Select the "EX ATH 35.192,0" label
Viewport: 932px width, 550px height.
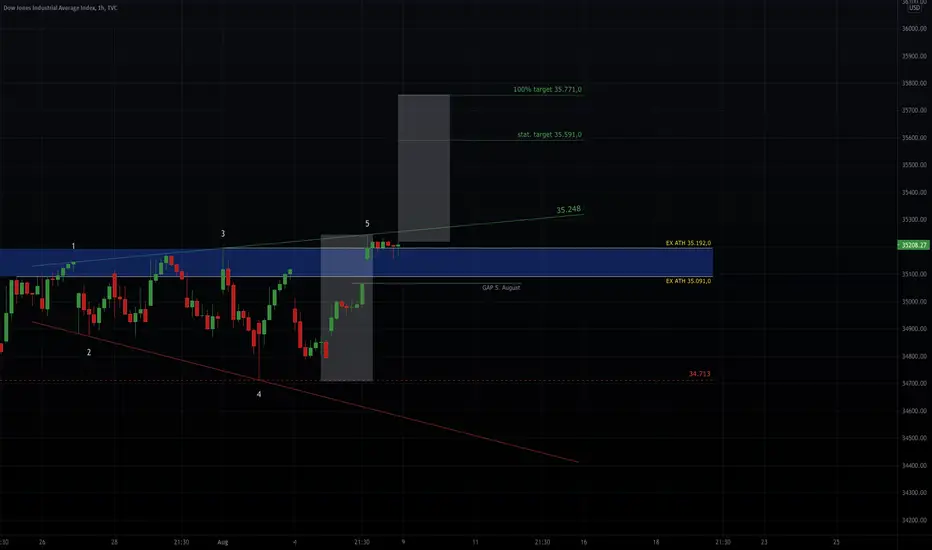pyautogui.click(x=688, y=243)
